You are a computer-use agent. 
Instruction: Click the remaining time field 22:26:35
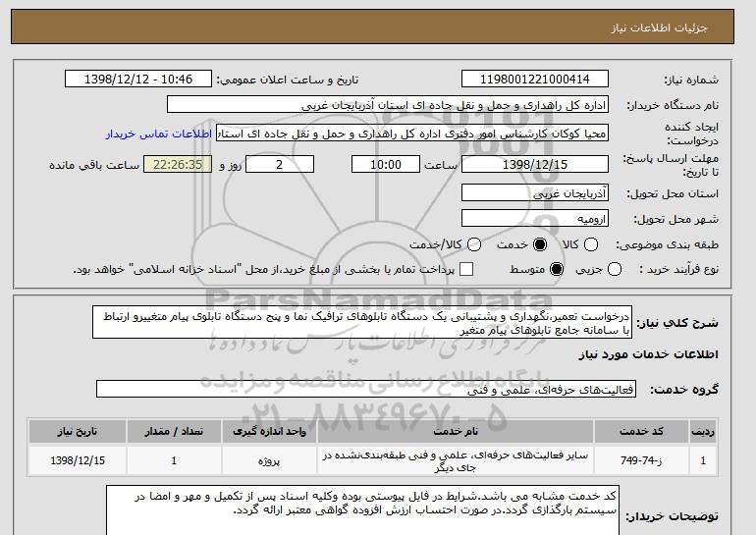coord(178,164)
